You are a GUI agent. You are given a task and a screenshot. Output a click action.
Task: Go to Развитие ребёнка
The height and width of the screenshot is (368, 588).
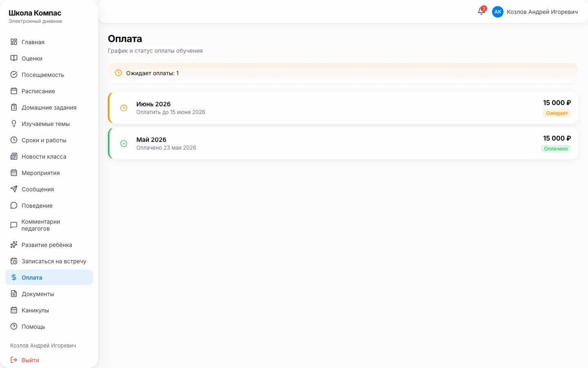(49, 245)
